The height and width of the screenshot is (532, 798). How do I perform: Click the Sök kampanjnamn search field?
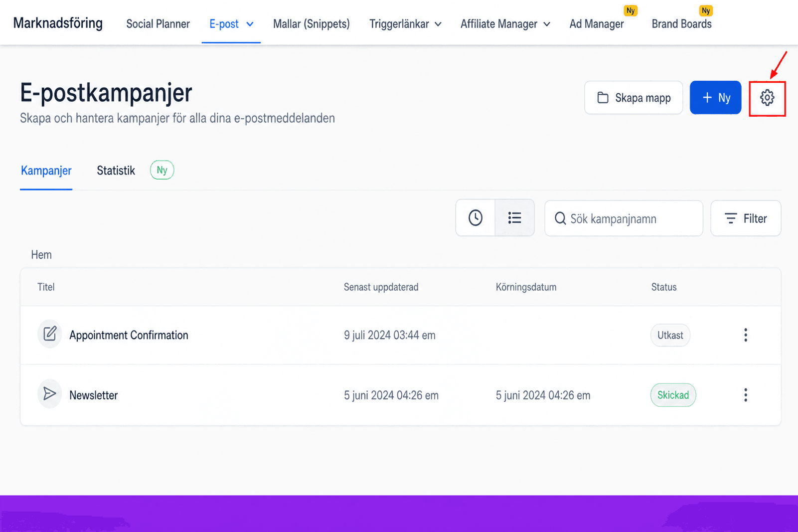pos(624,218)
